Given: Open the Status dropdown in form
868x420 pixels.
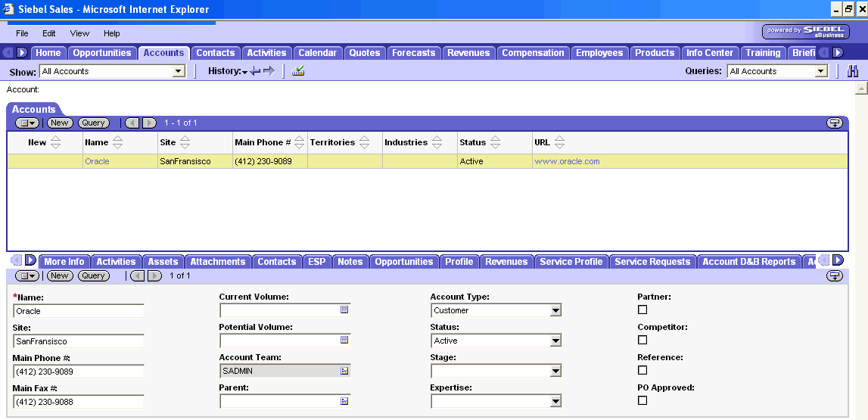Looking at the screenshot, I should 555,341.
